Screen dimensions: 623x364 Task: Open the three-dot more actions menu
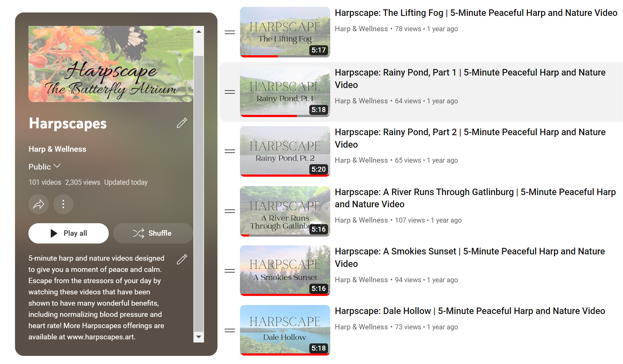click(63, 204)
